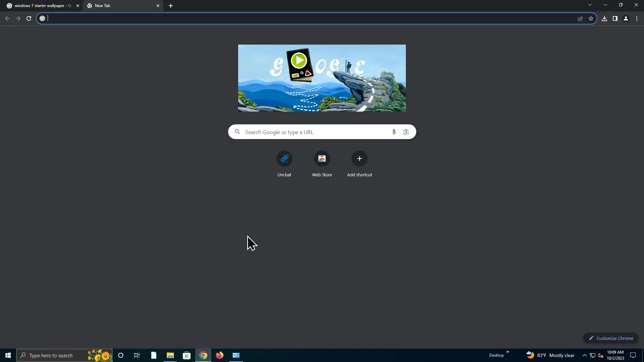Open Firefox from the taskbar
The height and width of the screenshot is (362, 644).
pyautogui.click(x=220, y=355)
